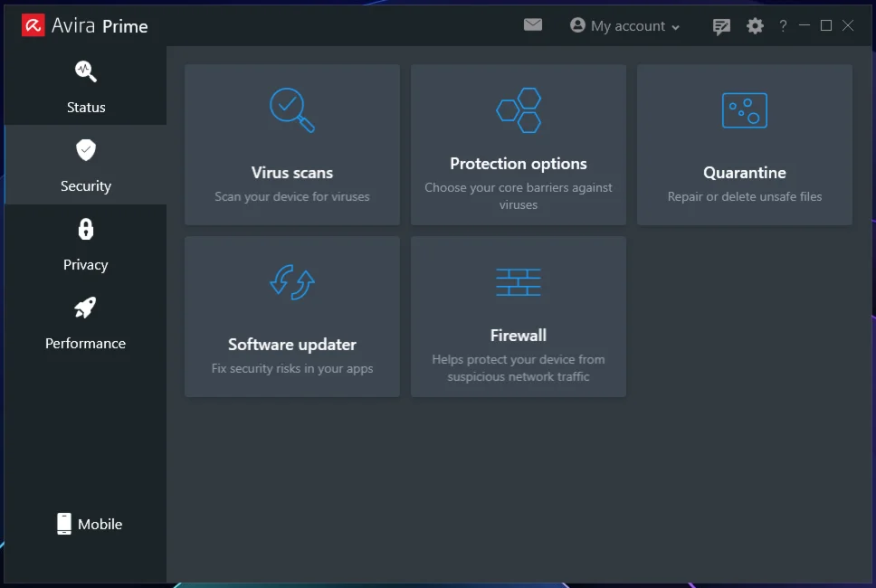The height and width of the screenshot is (588, 876).
Task: Open the Virus scans title text
Action: [x=291, y=173]
